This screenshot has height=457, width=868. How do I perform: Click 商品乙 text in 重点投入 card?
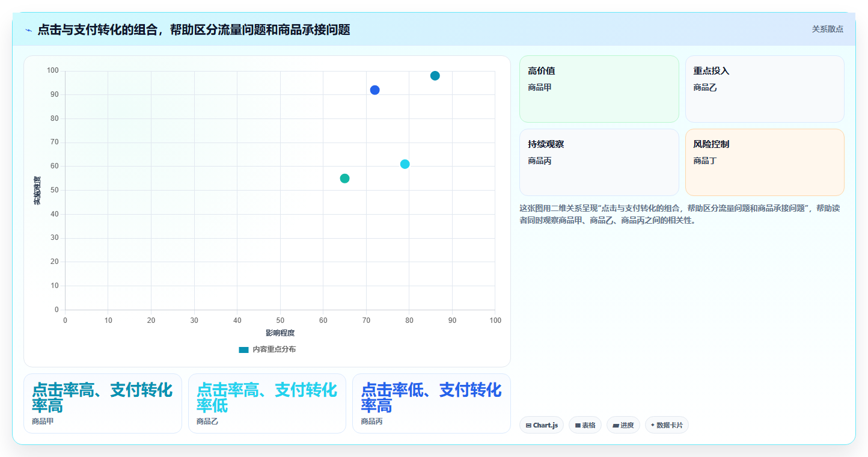[x=705, y=87]
